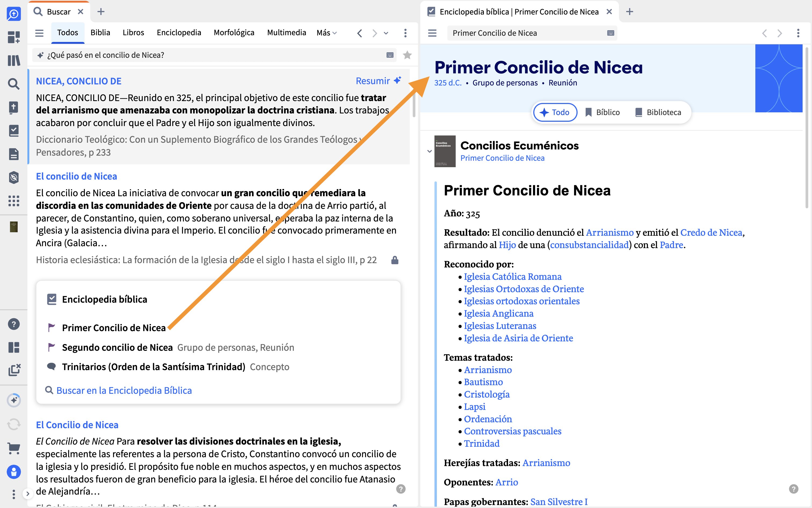Open the Iglesia Católica Romana link
The width and height of the screenshot is (812, 508).
click(x=512, y=277)
